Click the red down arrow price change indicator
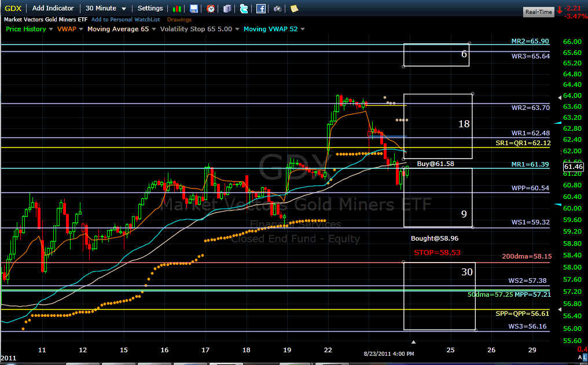Image resolution: width=588 pixels, height=365 pixels. click(560, 10)
